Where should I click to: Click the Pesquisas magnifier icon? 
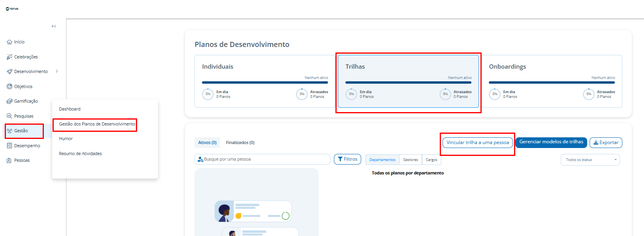9,116
